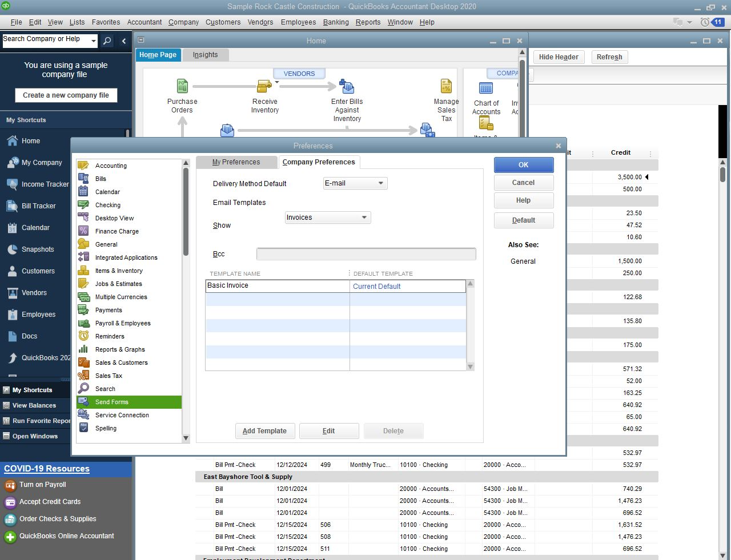
Task: Open the Show Invoices dropdown
Action: click(328, 217)
